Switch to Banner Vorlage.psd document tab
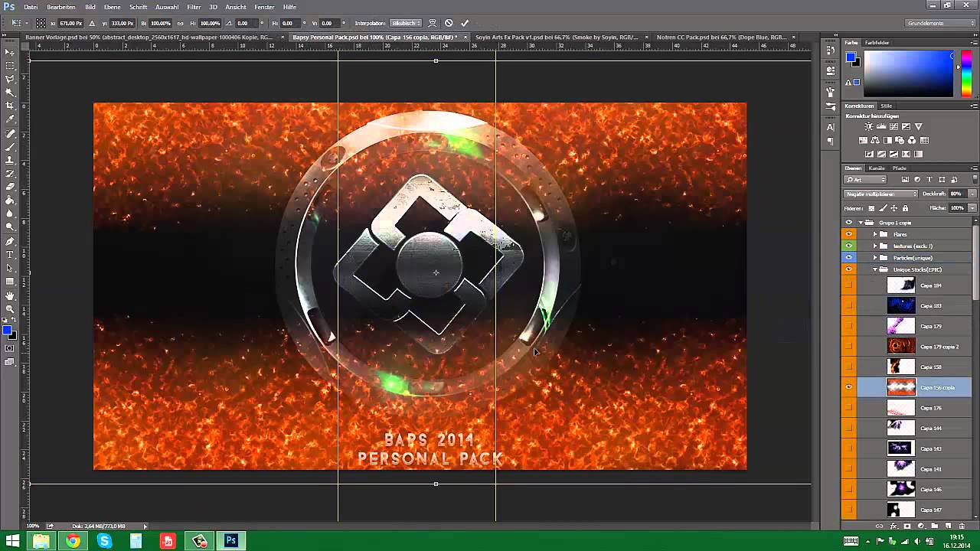This screenshot has height=551, width=980. pos(149,37)
